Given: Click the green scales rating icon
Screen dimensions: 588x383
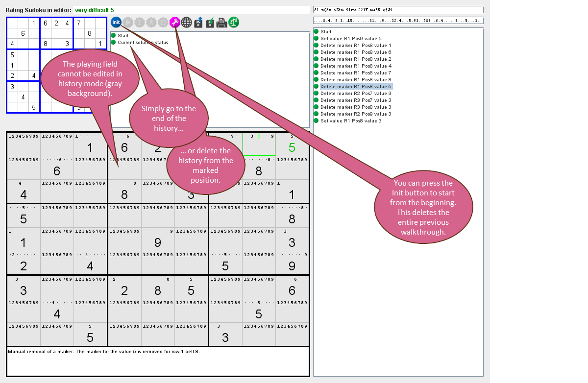Looking at the screenshot, I should (x=234, y=22).
